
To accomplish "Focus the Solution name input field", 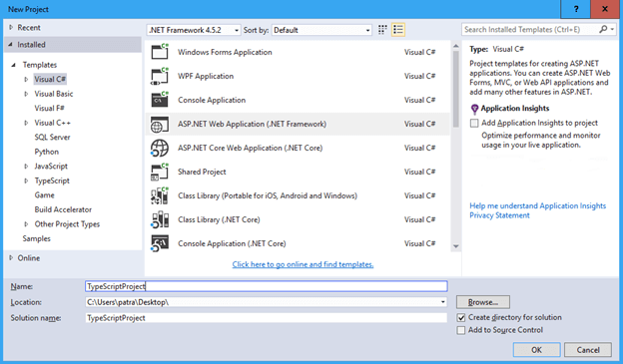I will click(x=267, y=318).
